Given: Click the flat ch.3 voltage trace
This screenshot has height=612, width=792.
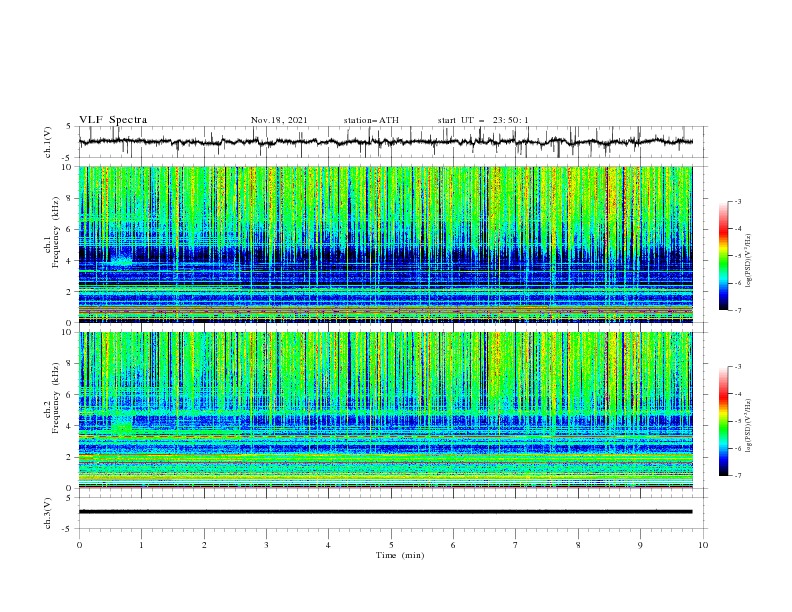Looking at the screenshot, I should (x=385, y=512).
